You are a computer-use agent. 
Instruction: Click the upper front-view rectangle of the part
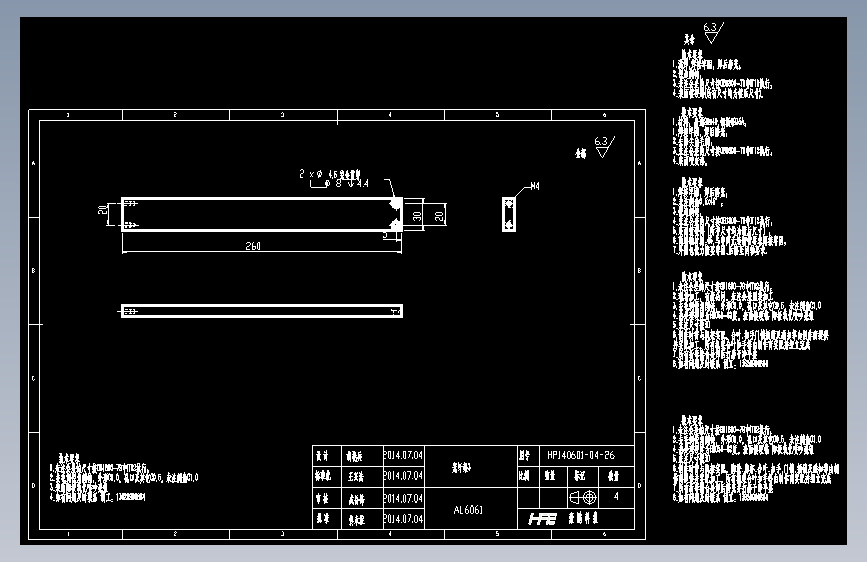pos(262,214)
